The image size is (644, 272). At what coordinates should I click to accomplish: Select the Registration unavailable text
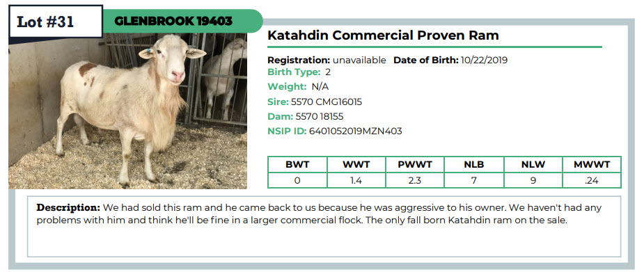coord(327,60)
